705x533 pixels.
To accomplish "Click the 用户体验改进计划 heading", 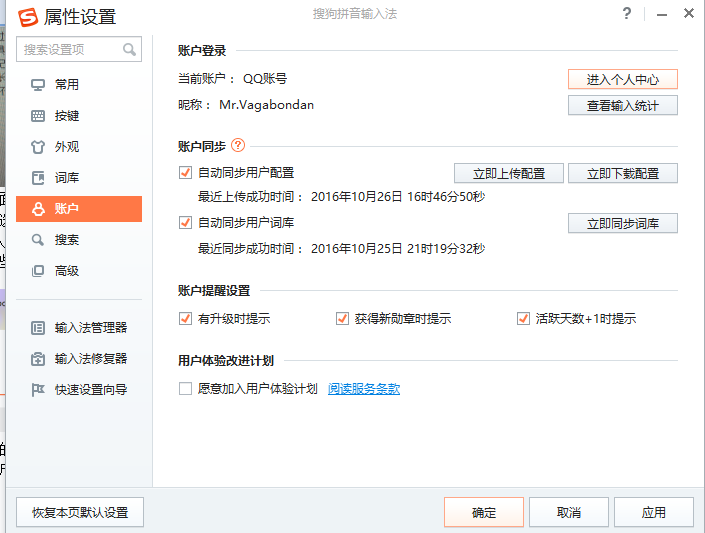I will point(226,361).
